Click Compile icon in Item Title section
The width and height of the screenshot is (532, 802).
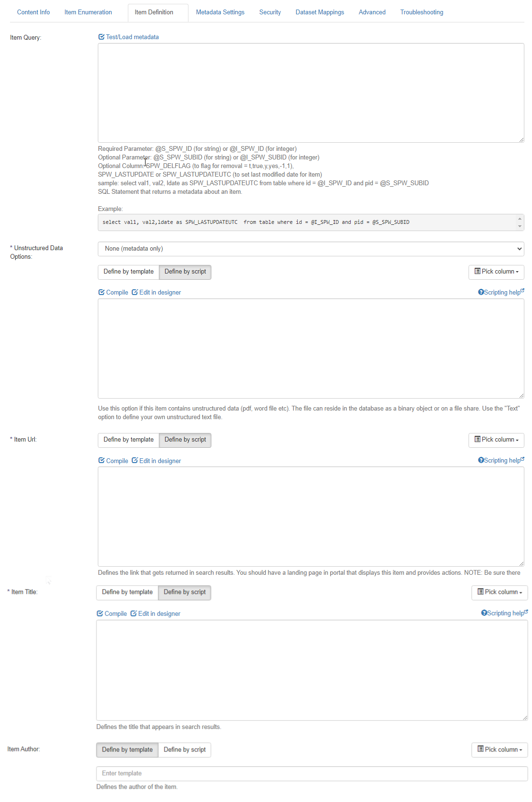100,613
